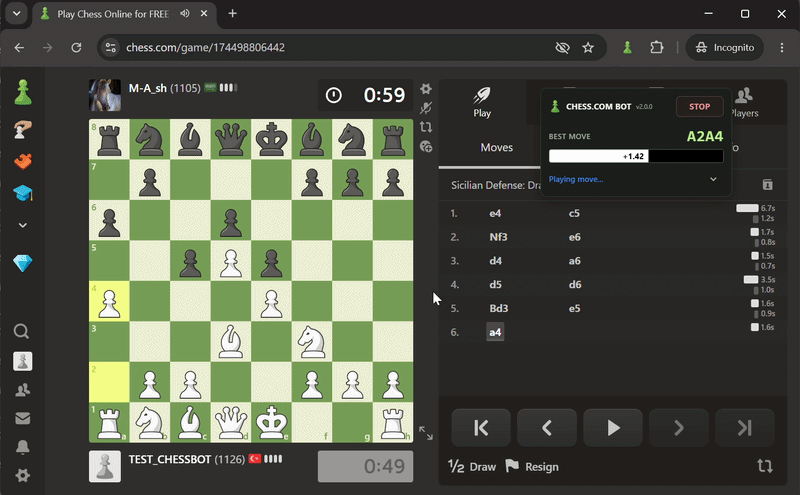Select move Bd3 in the move list

499,308
